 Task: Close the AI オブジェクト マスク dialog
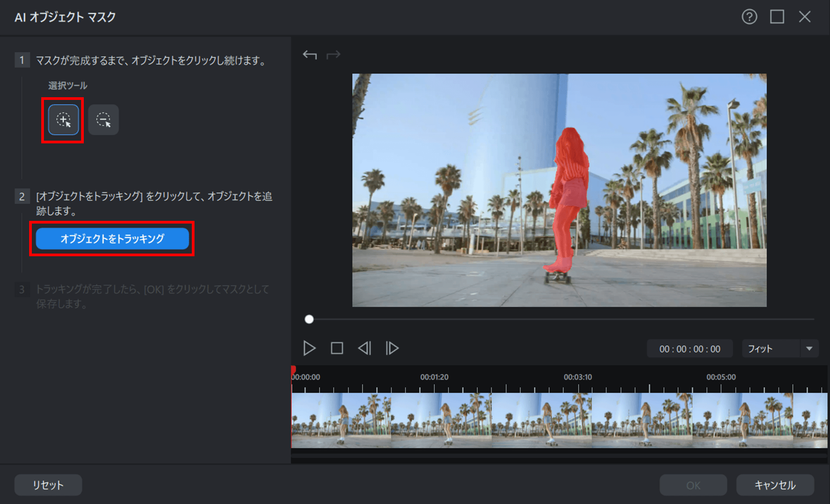pyautogui.click(x=804, y=17)
